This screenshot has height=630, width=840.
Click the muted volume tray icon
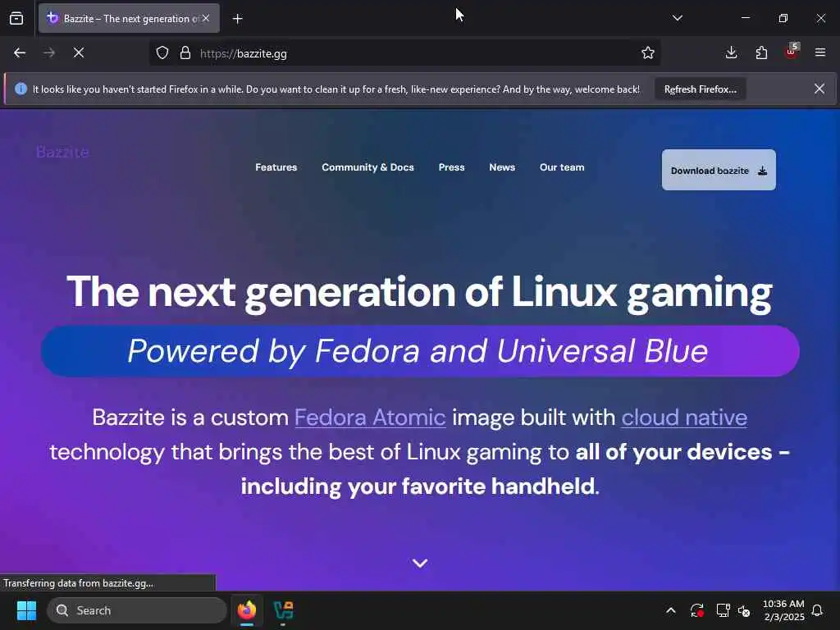(744, 610)
